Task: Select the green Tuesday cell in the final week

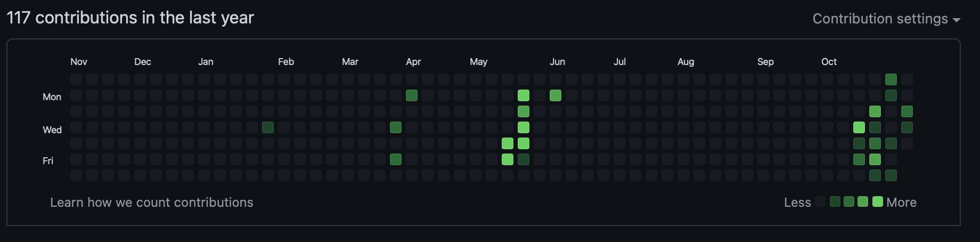Action: point(907,111)
